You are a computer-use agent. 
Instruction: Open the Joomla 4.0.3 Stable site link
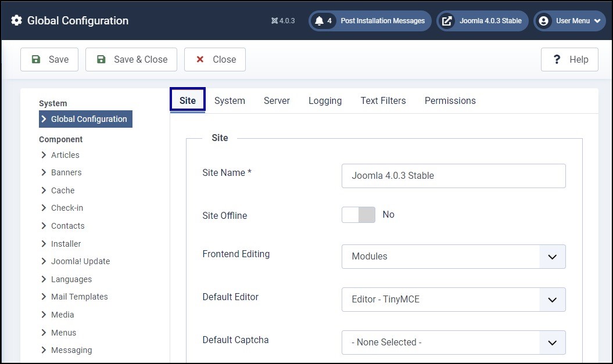click(482, 21)
